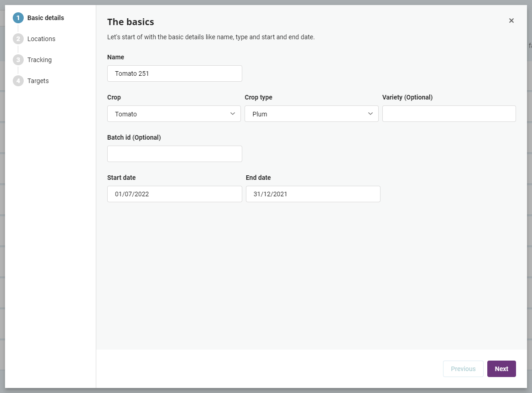Click the step 3 circle icon
Viewport: 532px width, 393px height.
point(18,60)
